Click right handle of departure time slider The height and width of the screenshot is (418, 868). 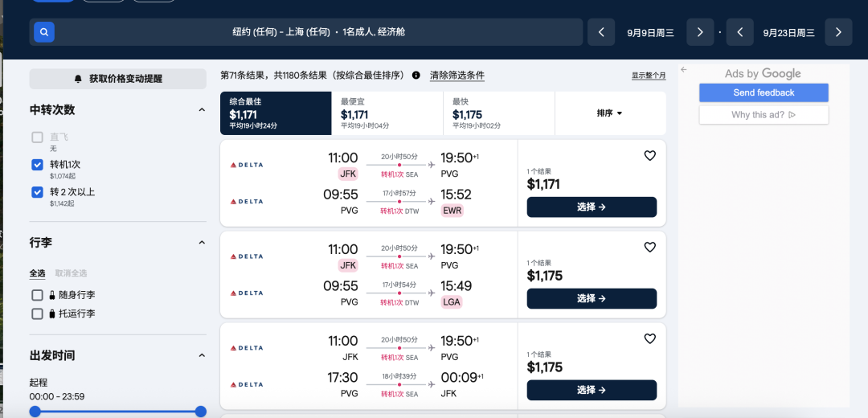[x=201, y=412]
